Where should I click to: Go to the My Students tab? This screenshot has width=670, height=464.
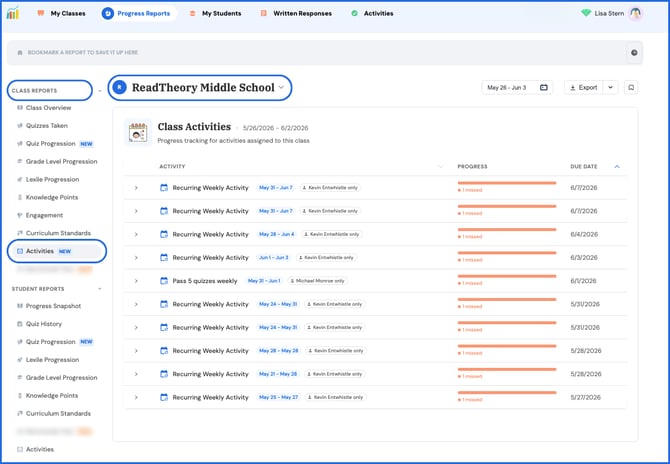coord(215,13)
